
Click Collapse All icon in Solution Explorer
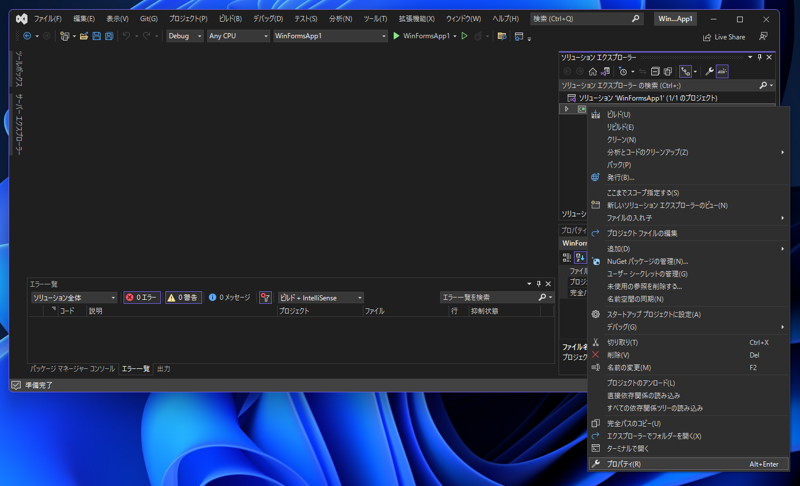(x=655, y=71)
